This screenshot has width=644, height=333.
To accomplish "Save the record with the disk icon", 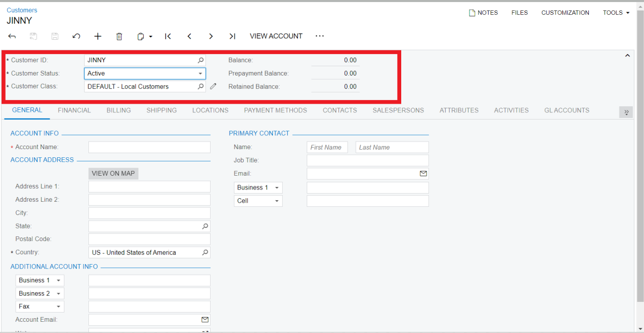I will [x=55, y=36].
